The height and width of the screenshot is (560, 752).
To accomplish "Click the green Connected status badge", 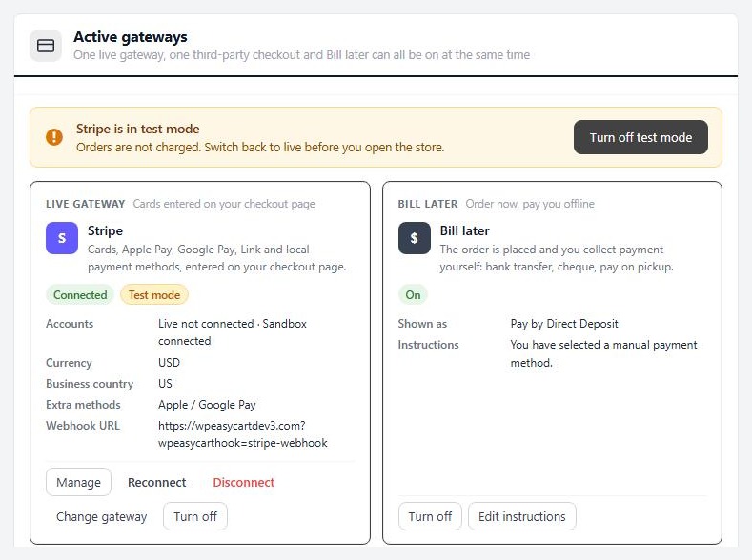I will (x=80, y=295).
